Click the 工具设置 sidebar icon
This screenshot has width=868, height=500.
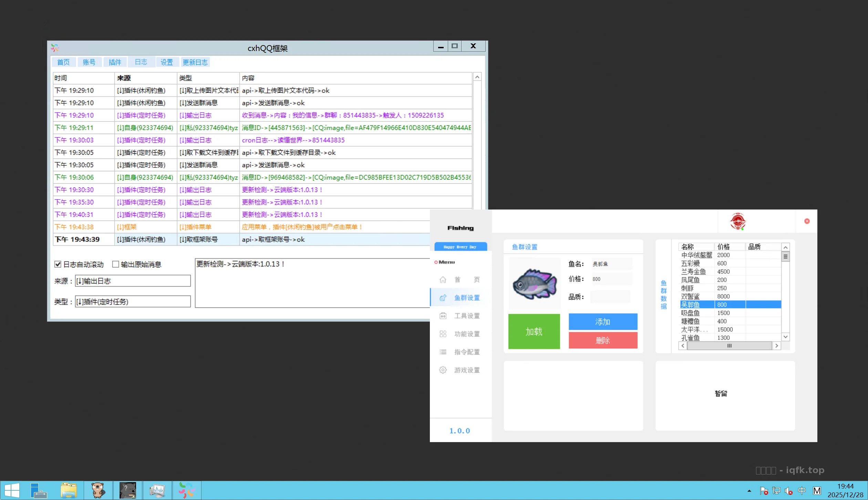[x=443, y=316]
